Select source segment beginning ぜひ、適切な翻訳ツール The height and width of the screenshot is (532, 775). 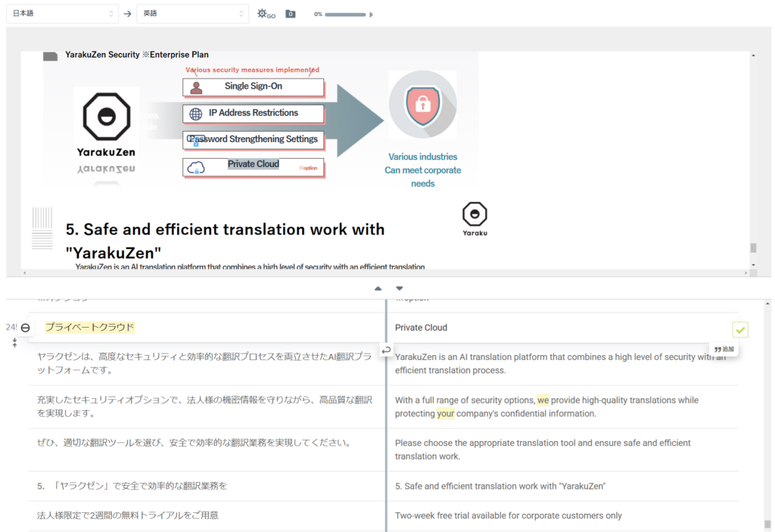click(x=196, y=443)
